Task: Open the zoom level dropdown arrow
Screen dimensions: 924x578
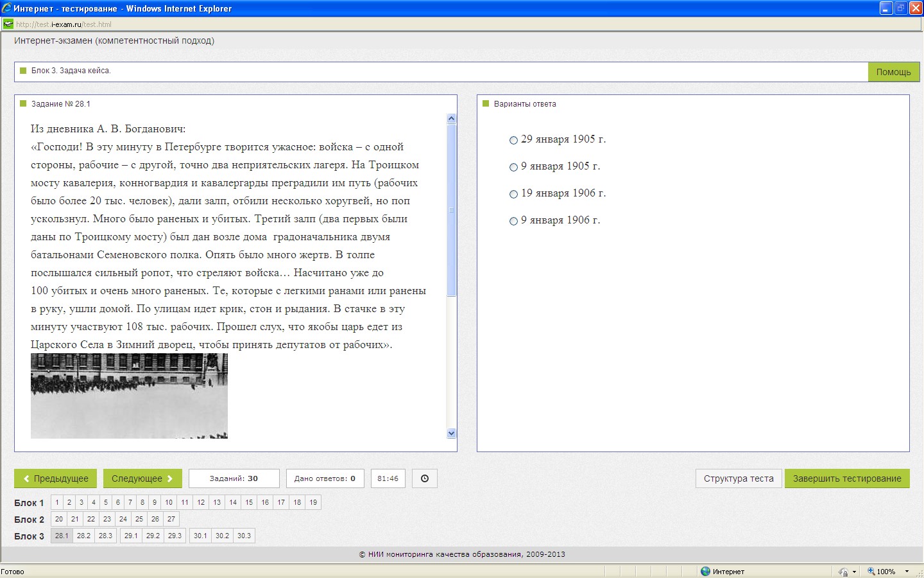Action: [907, 572]
